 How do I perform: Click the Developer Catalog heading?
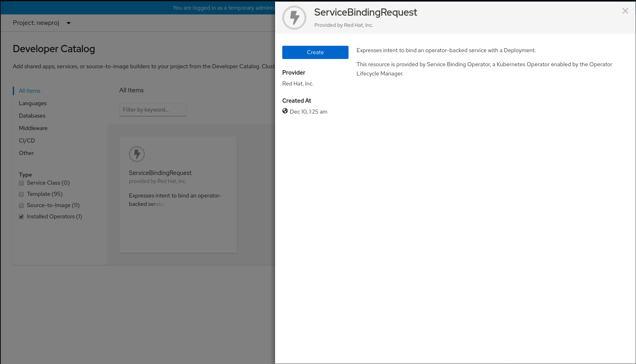click(54, 49)
